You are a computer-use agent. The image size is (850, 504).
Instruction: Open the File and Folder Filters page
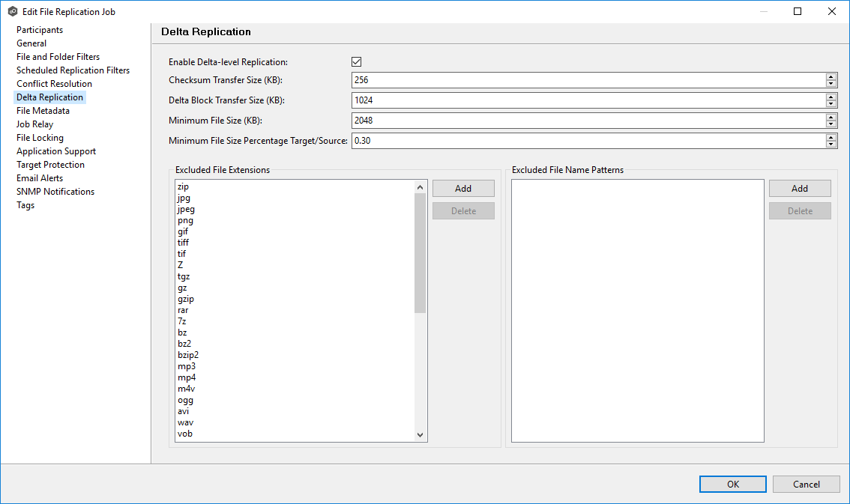pyautogui.click(x=58, y=57)
